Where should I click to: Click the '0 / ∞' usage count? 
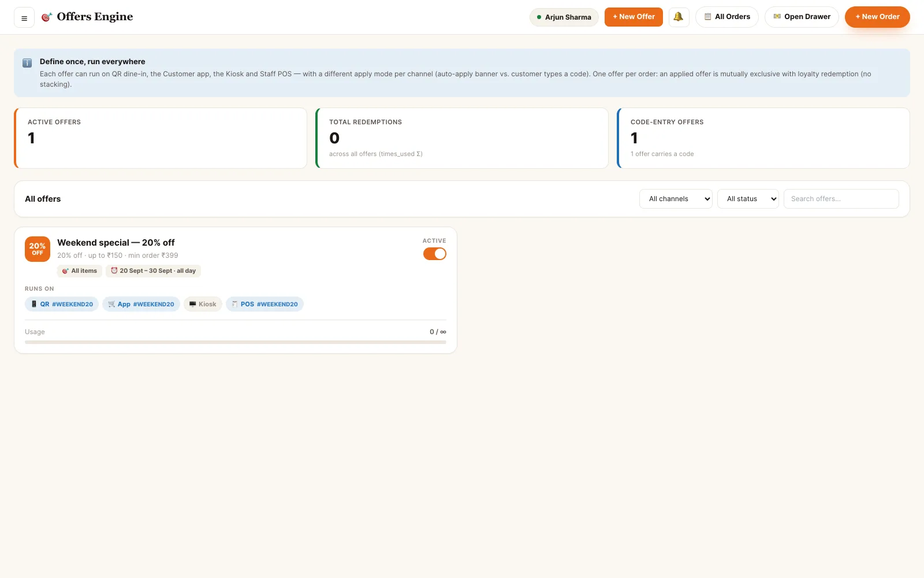[x=438, y=332]
